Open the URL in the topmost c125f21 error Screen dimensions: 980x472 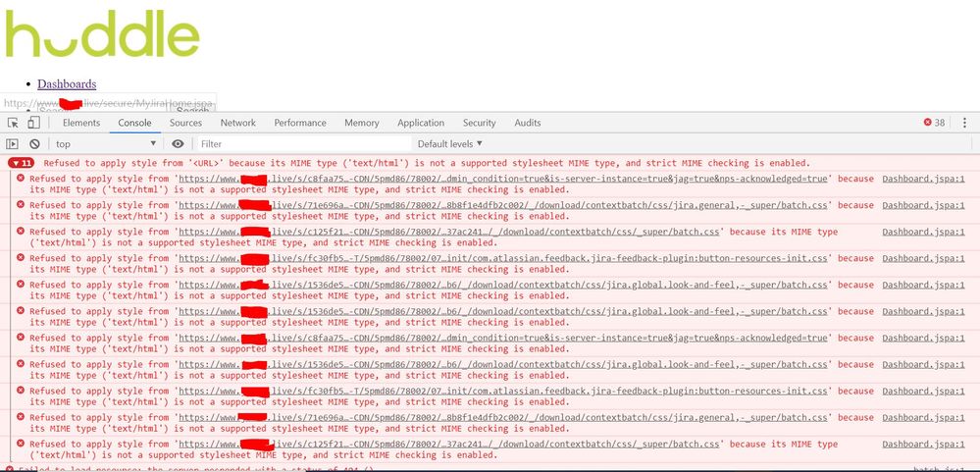tap(448, 232)
